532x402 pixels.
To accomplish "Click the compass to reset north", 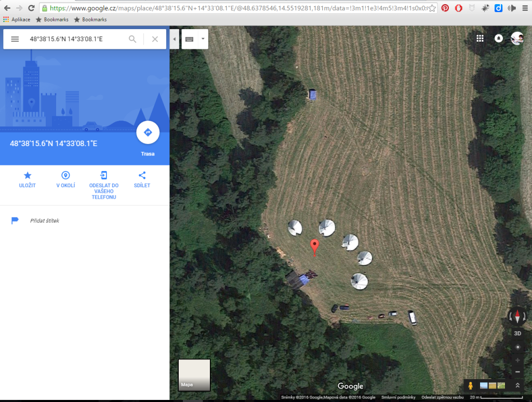I will pyautogui.click(x=517, y=316).
